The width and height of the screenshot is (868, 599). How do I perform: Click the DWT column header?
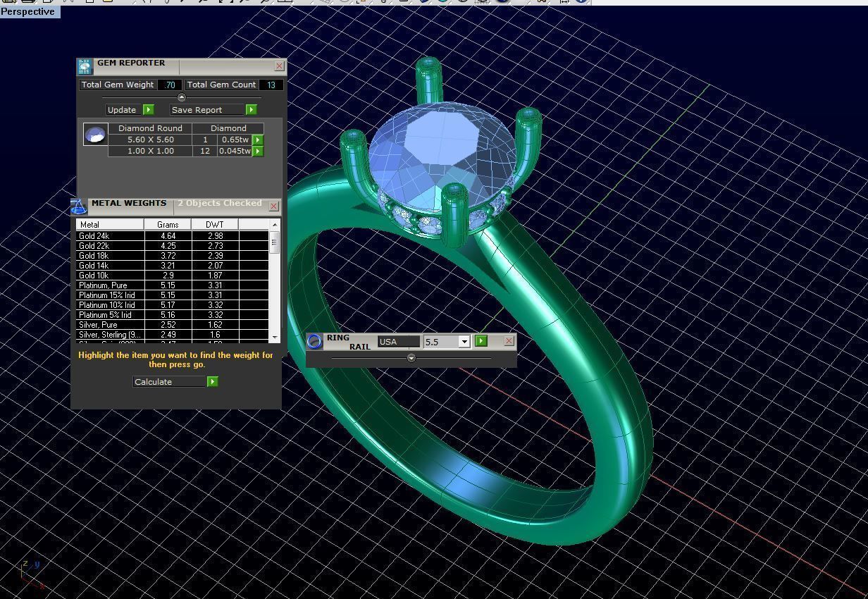[215, 224]
